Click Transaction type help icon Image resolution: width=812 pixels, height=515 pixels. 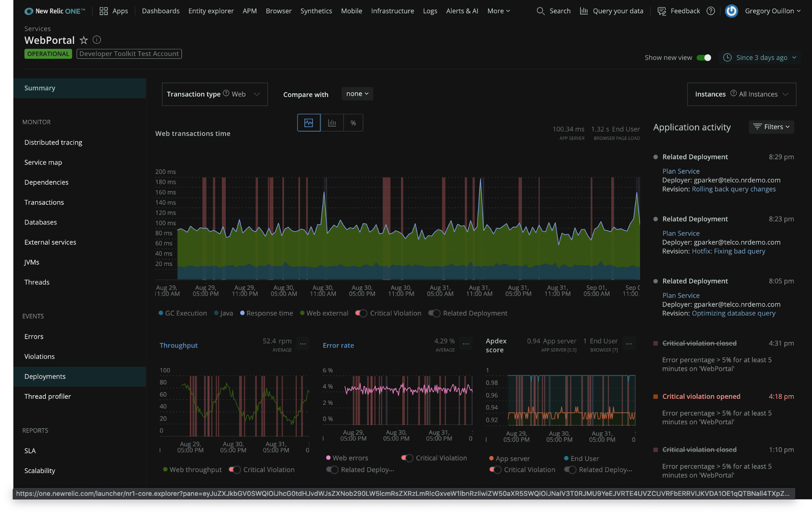[226, 93]
